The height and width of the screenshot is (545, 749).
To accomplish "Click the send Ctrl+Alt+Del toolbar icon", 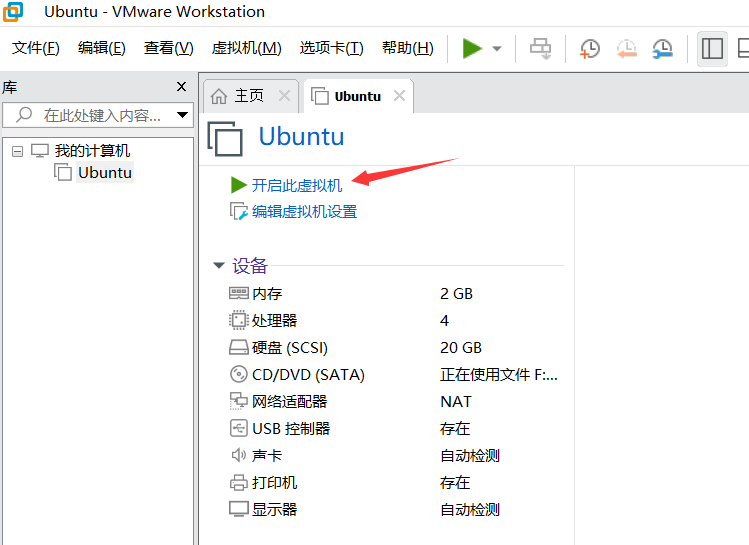I will tap(540, 49).
